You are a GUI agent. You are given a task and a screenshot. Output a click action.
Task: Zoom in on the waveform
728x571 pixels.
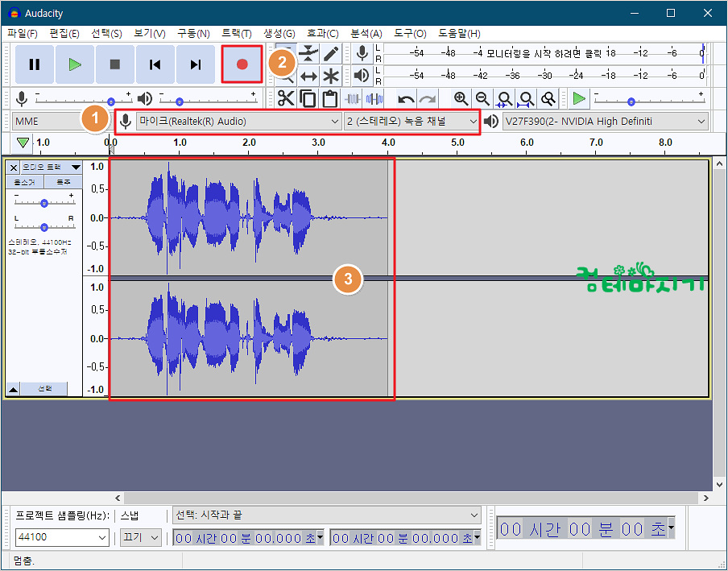pos(461,98)
